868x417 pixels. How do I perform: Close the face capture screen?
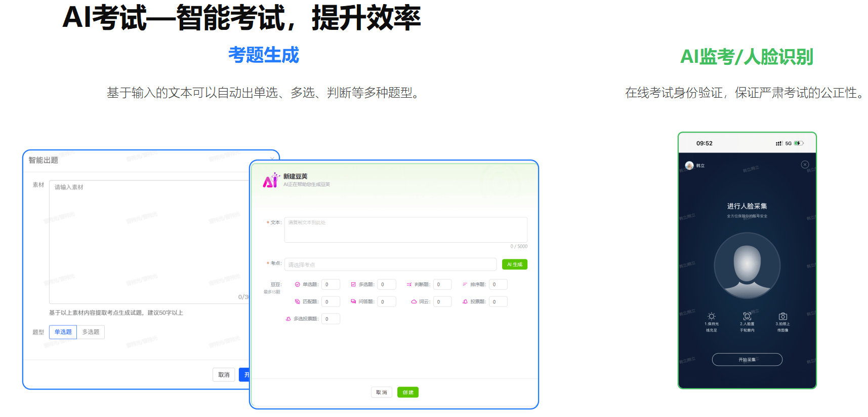tap(805, 165)
